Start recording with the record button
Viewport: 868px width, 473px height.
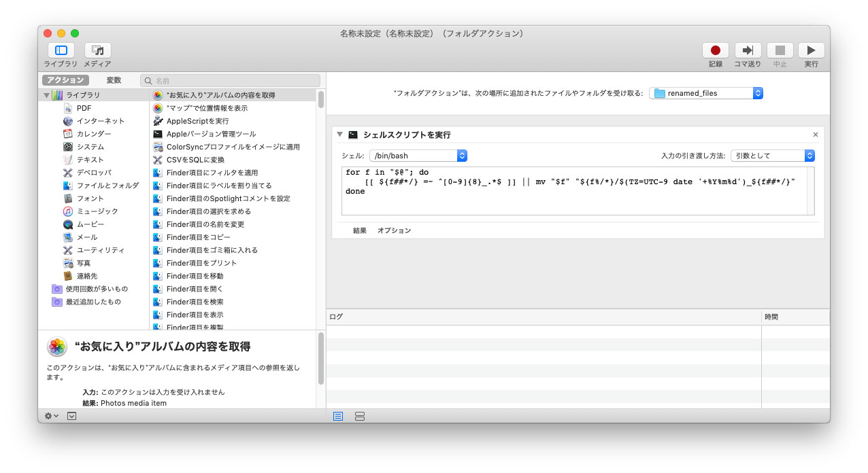click(716, 50)
